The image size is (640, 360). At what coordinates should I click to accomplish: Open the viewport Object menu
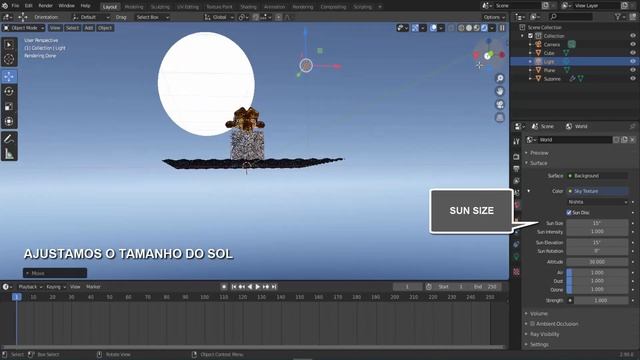click(105, 28)
